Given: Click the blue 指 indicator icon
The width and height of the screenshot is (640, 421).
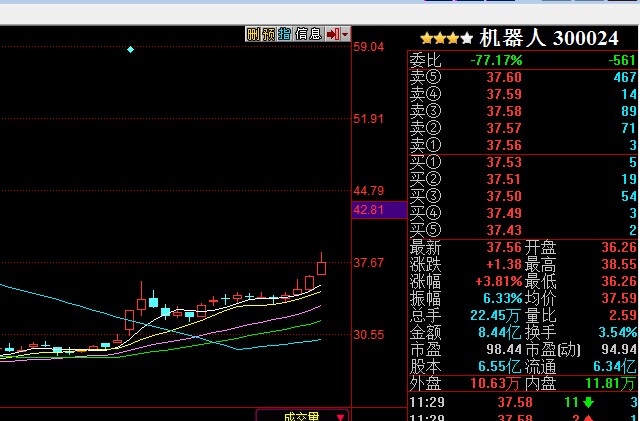Looking at the screenshot, I should click(x=284, y=34).
